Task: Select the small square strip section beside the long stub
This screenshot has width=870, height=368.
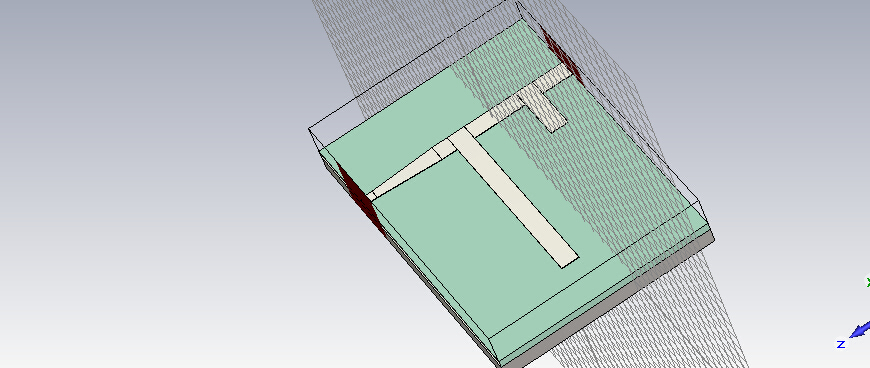Action: point(444,149)
